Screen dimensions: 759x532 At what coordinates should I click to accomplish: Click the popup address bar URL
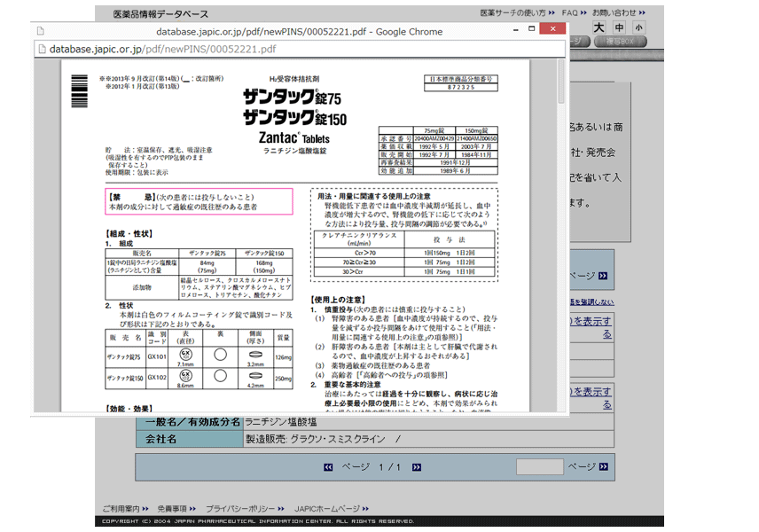click(162, 49)
